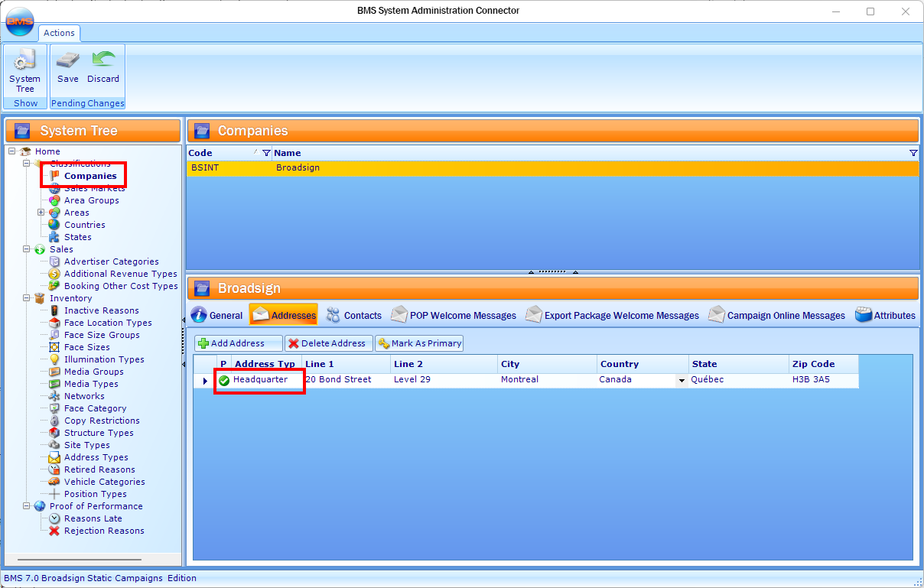Open the Country dropdown for Canada
Screen dimensions: 924x588
pos(681,380)
